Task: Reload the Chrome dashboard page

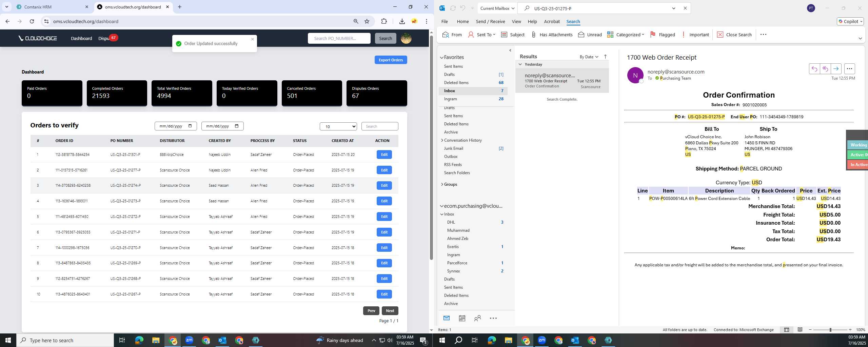Action: [32, 21]
